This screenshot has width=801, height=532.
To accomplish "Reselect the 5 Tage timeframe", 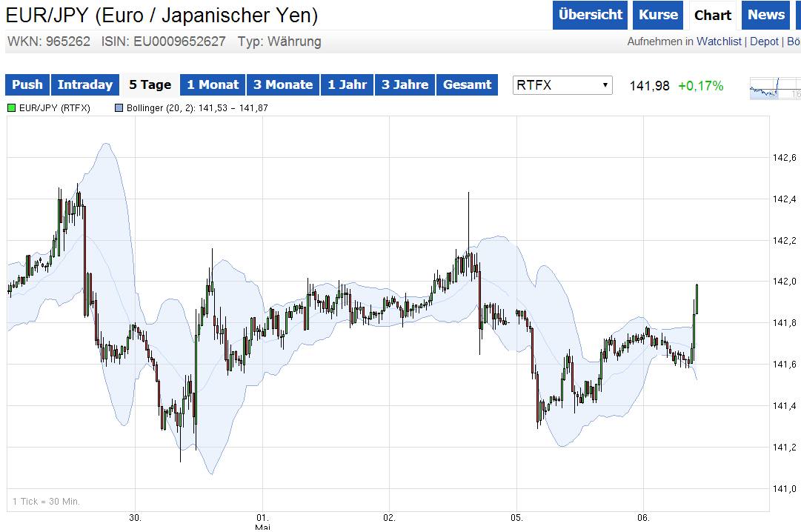I will [149, 84].
